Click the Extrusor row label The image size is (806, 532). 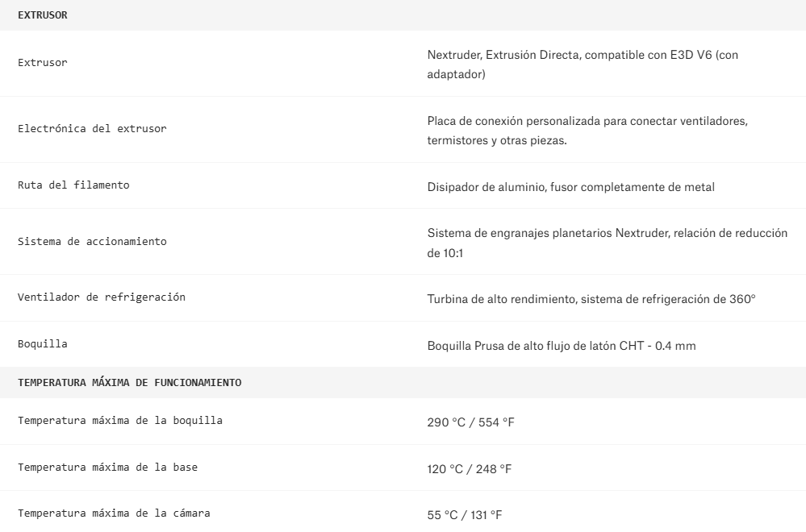[43, 63]
